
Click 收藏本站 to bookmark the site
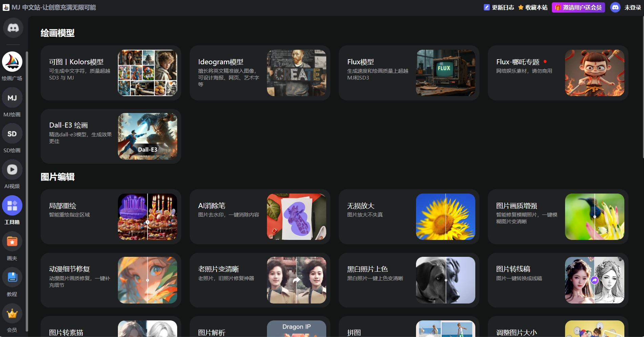click(533, 7)
